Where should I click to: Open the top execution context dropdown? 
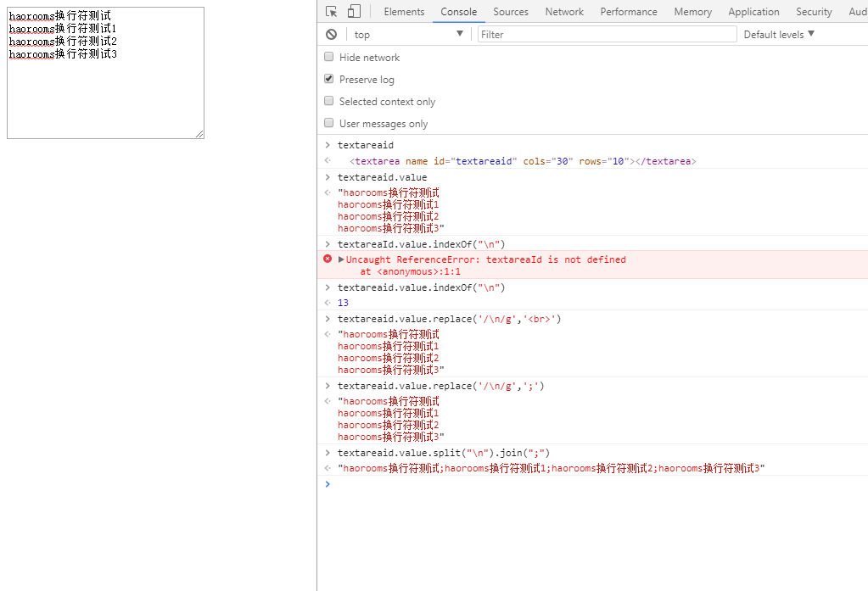point(408,34)
